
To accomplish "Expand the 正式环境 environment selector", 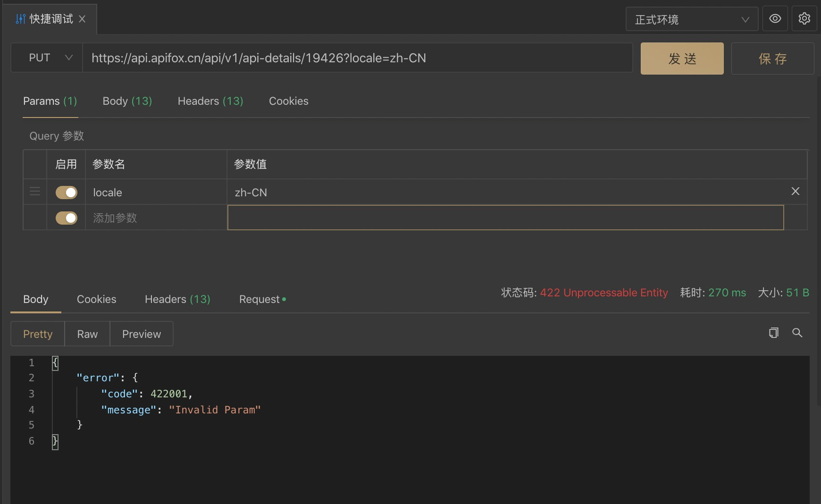I will pos(691,19).
